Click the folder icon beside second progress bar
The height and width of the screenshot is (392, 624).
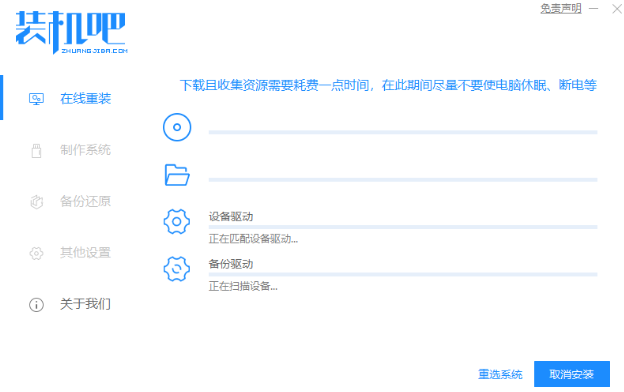click(x=177, y=175)
